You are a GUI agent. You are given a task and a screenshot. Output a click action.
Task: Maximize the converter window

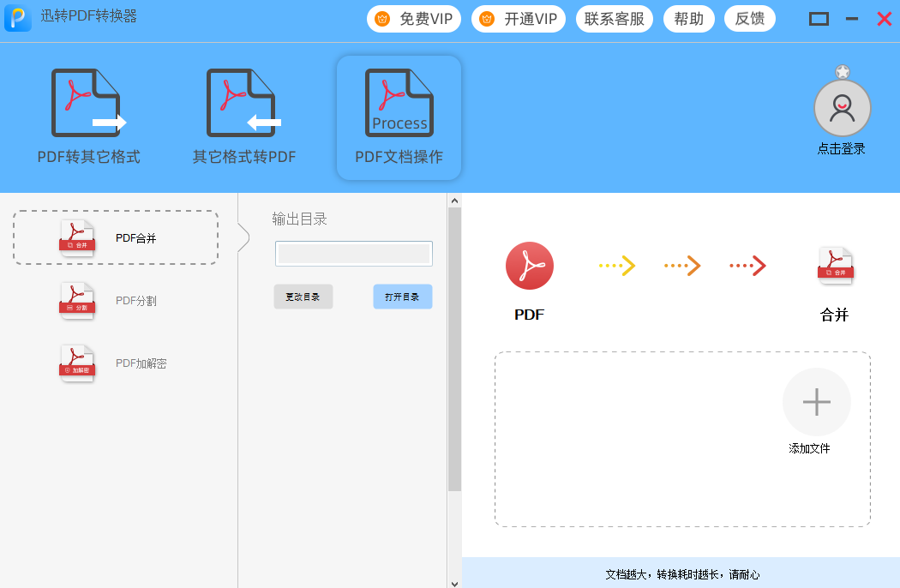pos(819,19)
